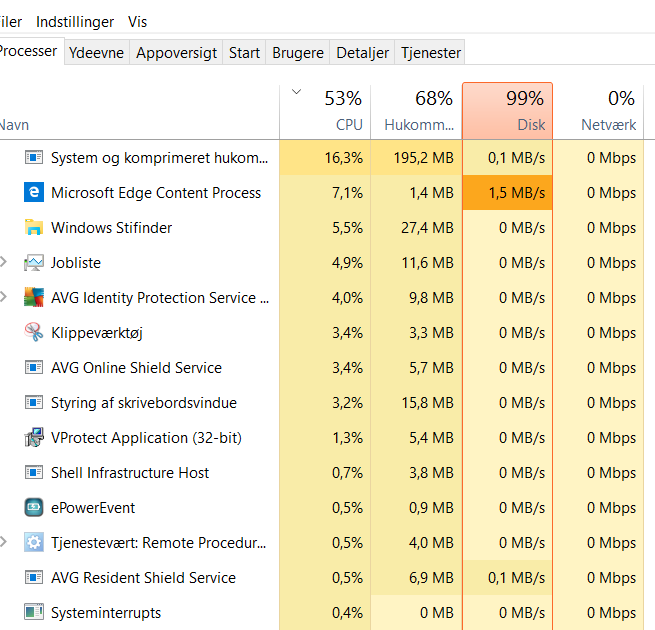
Task: Expand the AVG Identity Protection Service group
Action: click(4, 298)
